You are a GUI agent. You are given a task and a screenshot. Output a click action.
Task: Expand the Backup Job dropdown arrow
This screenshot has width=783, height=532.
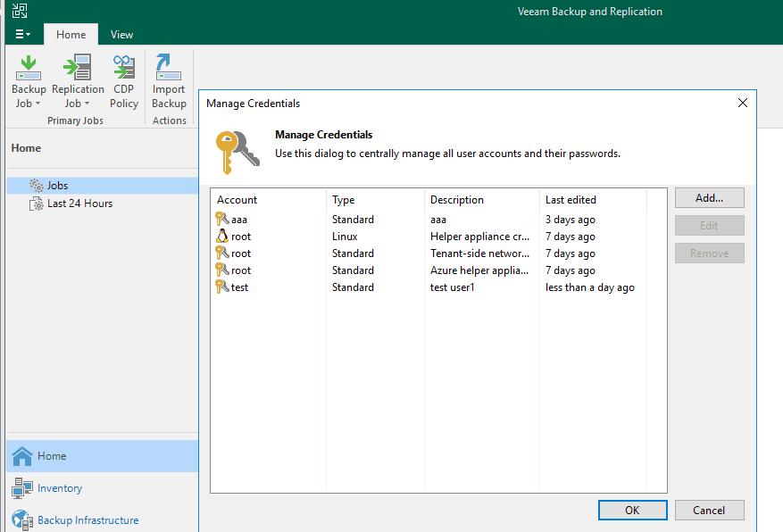point(38,104)
